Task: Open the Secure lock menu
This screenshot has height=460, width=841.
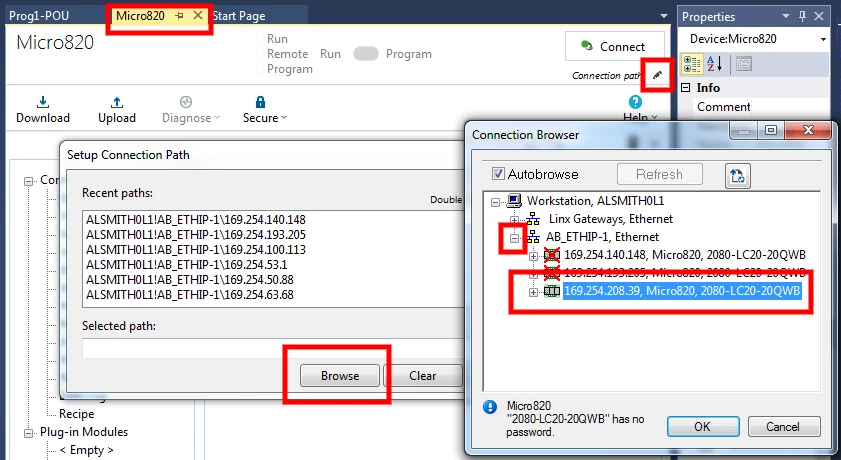Action: pos(264,109)
